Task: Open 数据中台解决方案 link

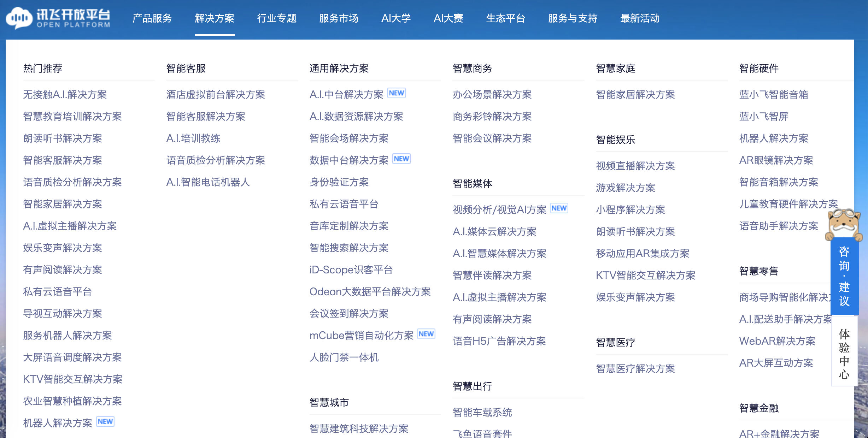Action: [349, 160]
